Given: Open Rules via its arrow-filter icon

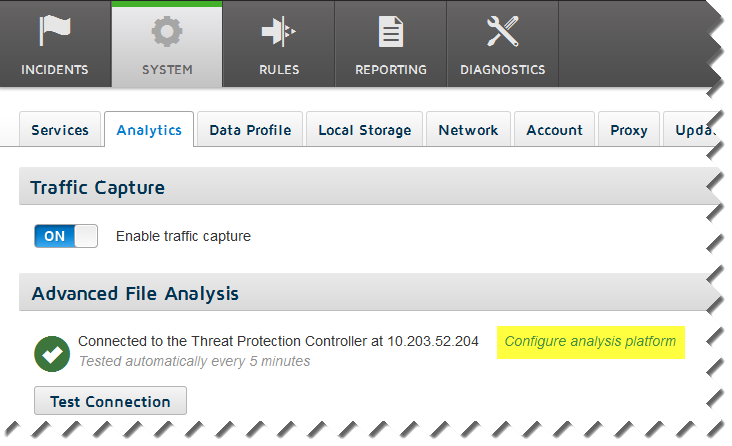Looking at the screenshot, I should coord(278,32).
